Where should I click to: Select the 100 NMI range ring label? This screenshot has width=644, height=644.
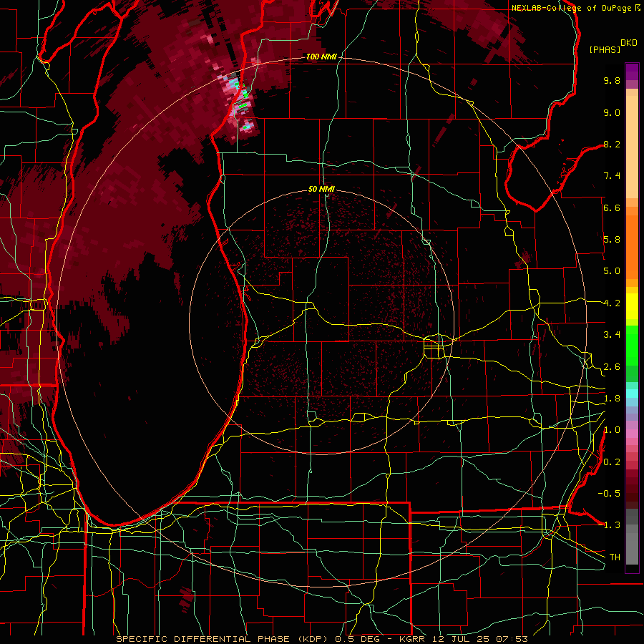click(x=321, y=57)
